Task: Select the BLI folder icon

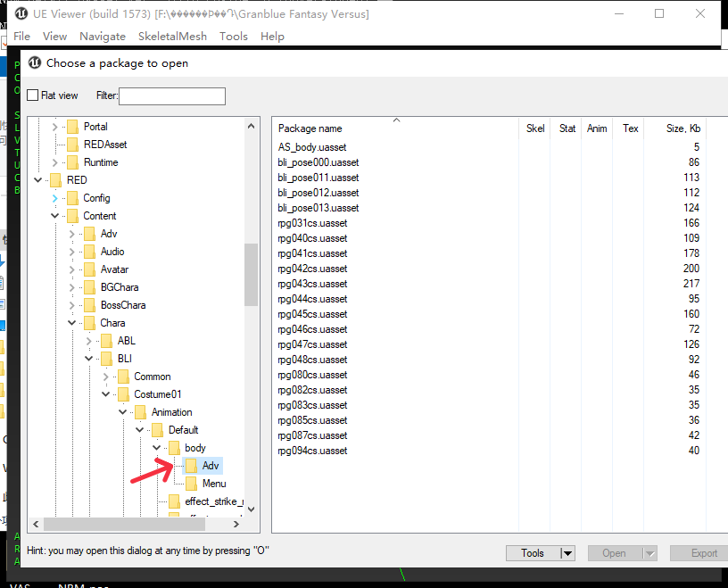Action: click(x=106, y=359)
